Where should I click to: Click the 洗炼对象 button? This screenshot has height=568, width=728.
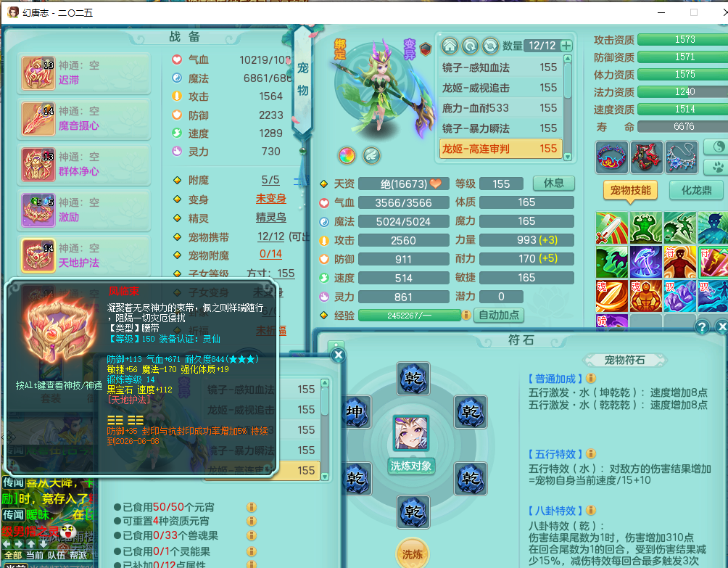click(411, 466)
